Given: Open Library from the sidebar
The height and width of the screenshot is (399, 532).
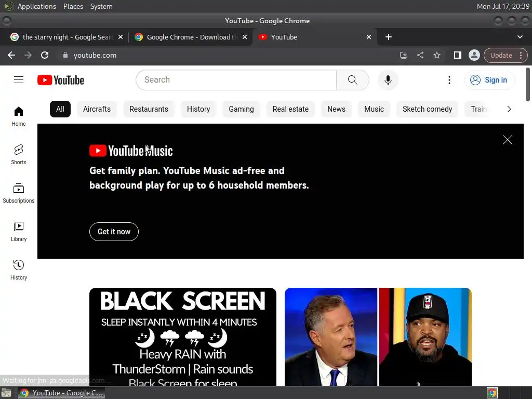Looking at the screenshot, I should point(19,232).
